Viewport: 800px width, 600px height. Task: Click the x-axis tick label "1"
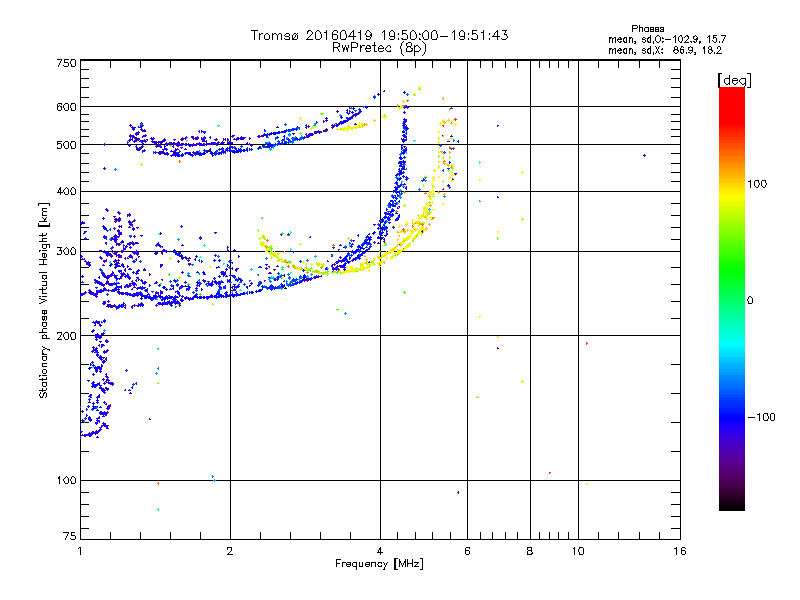click(80, 551)
